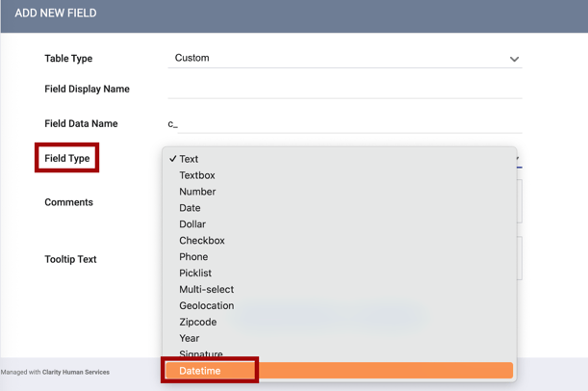Select Checkbox field type option
588x391 pixels.
202,241
